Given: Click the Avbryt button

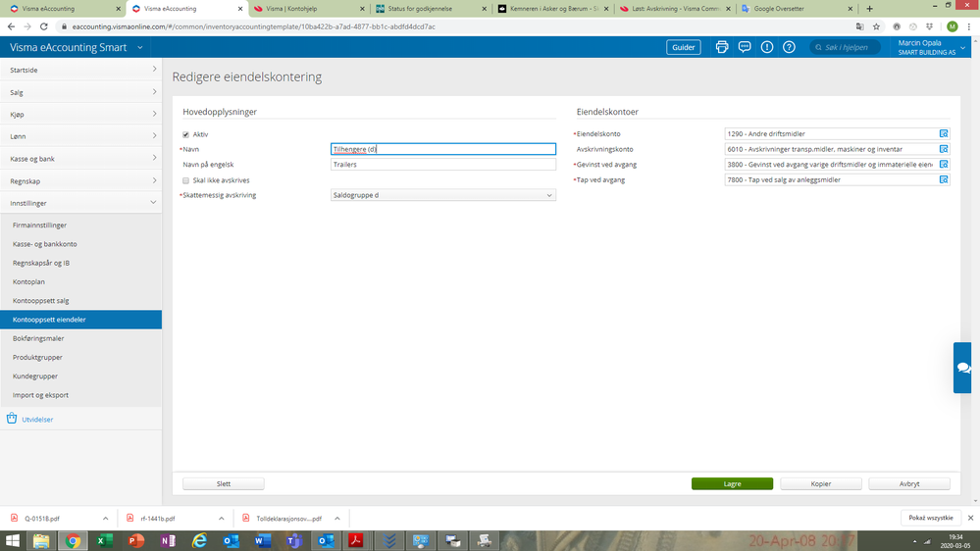Looking at the screenshot, I should pyautogui.click(x=909, y=483).
